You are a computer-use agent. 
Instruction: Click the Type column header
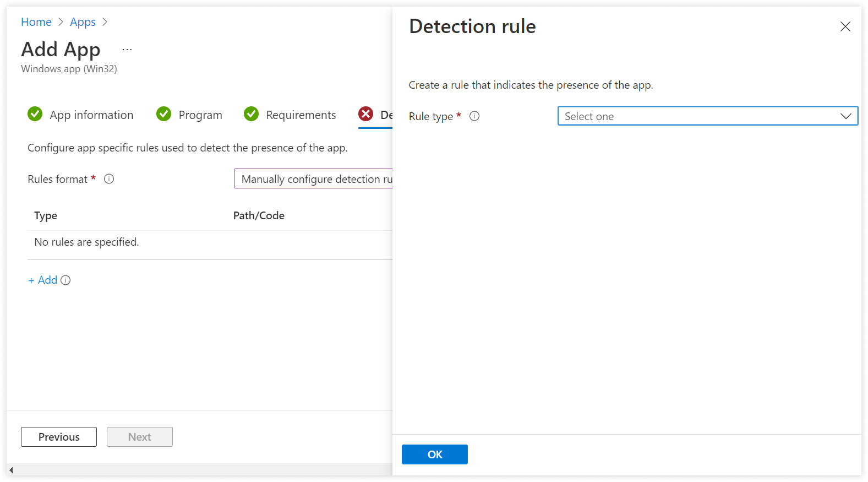pos(46,216)
